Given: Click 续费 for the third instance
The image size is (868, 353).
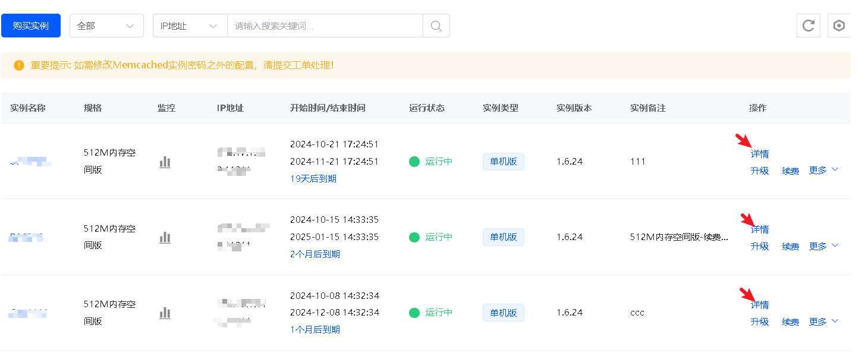Looking at the screenshot, I should (790, 322).
